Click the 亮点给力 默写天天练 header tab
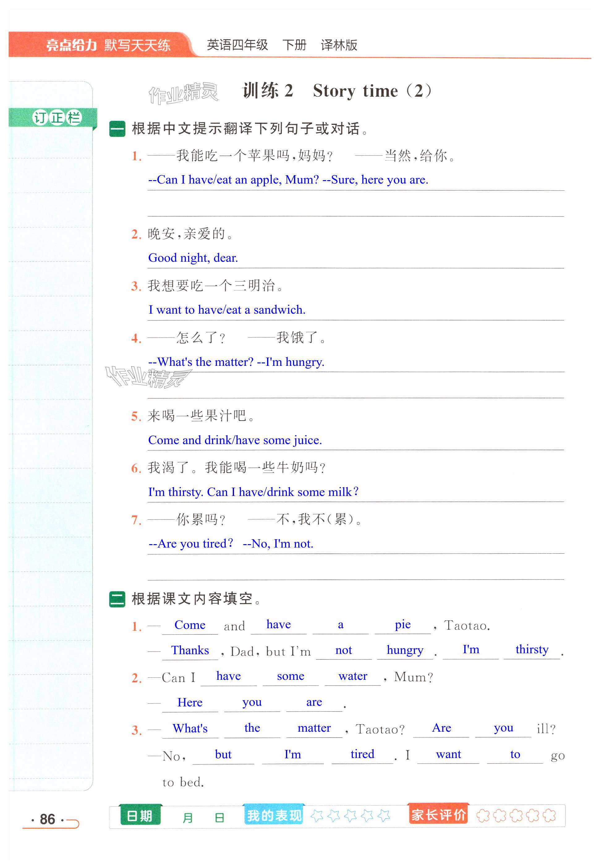This screenshot has width=600, height=868. pyautogui.click(x=108, y=45)
